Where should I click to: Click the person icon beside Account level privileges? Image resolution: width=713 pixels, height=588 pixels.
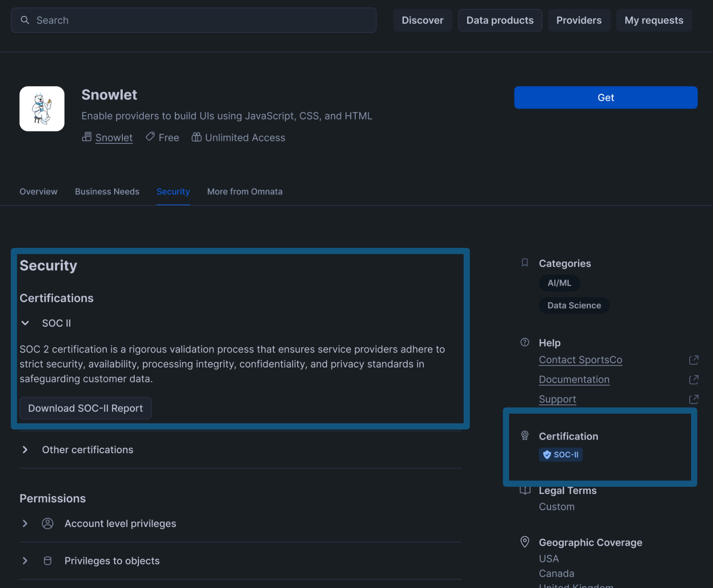pyautogui.click(x=47, y=523)
